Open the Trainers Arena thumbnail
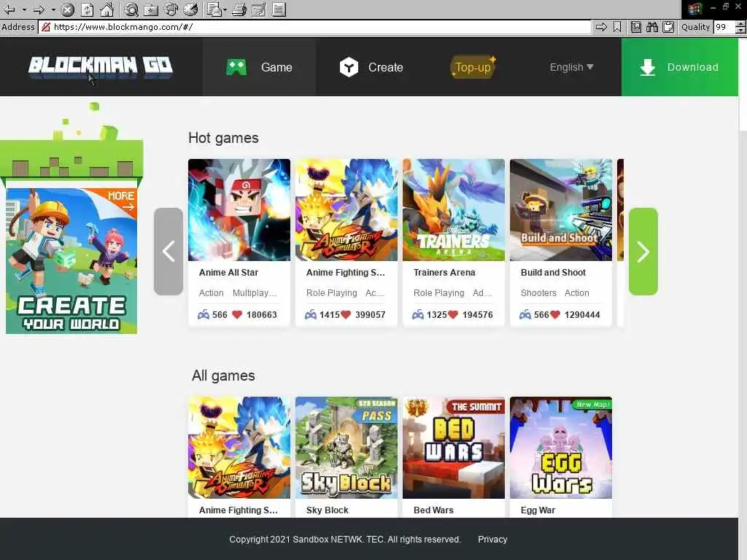The height and width of the screenshot is (560, 747). (454, 210)
